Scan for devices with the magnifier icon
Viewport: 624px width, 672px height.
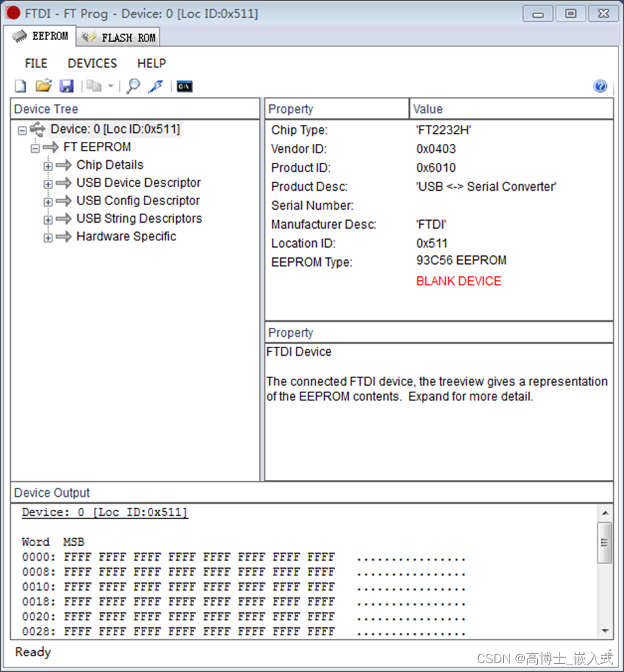(133, 86)
